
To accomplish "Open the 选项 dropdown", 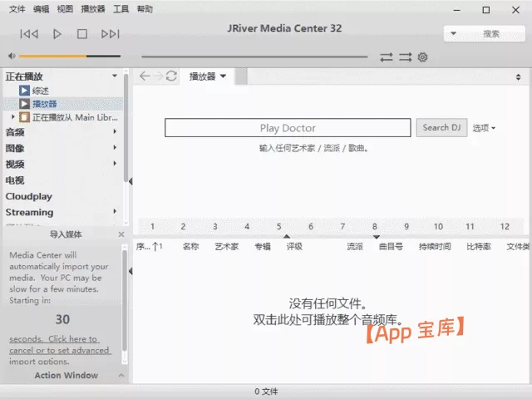I will pos(484,128).
